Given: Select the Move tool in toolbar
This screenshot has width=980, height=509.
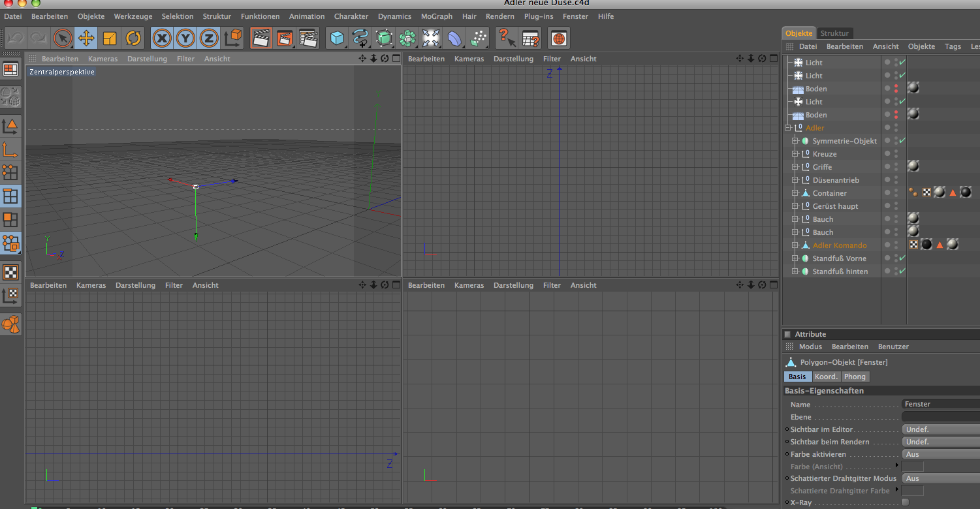Looking at the screenshot, I should tap(86, 39).
